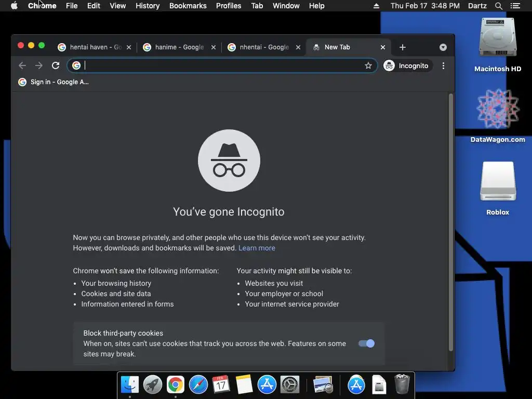Open the Sign in - Google bookmark
Image resolution: width=532 pixels, height=399 pixels.
tap(54, 82)
